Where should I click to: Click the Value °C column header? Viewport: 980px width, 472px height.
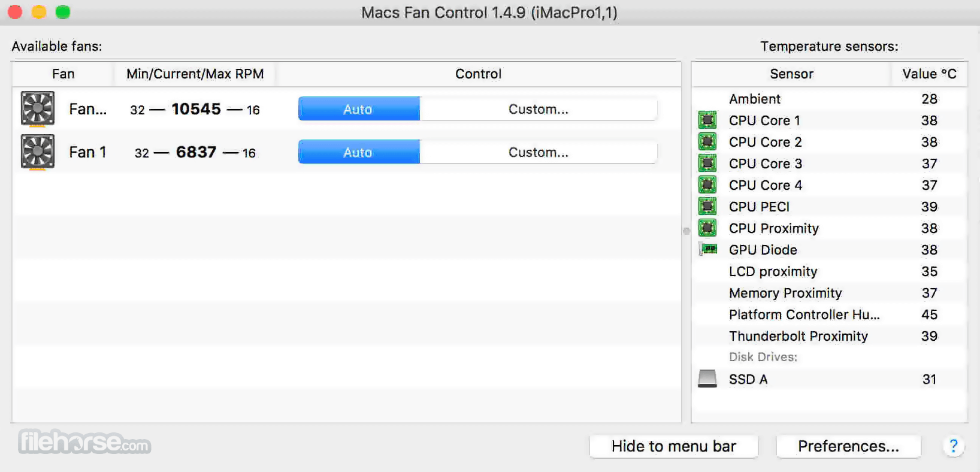pyautogui.click(x=929, y=74)
